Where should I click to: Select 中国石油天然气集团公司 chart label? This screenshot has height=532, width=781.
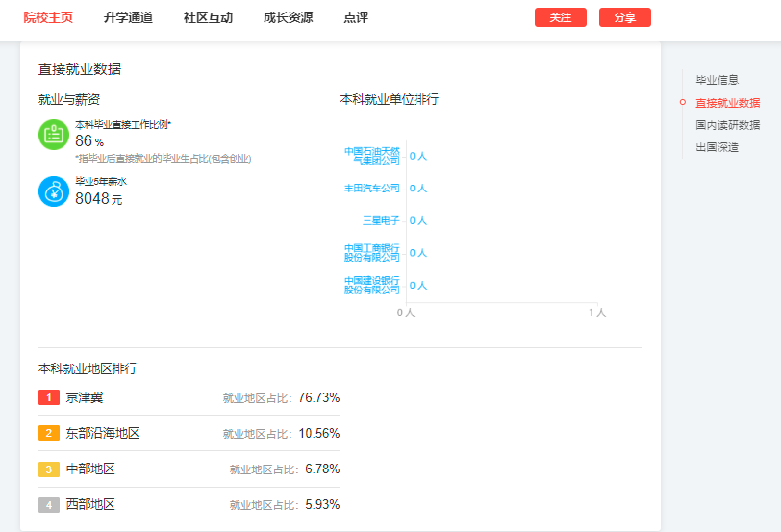pyautogui.click(x=372, y=156)
